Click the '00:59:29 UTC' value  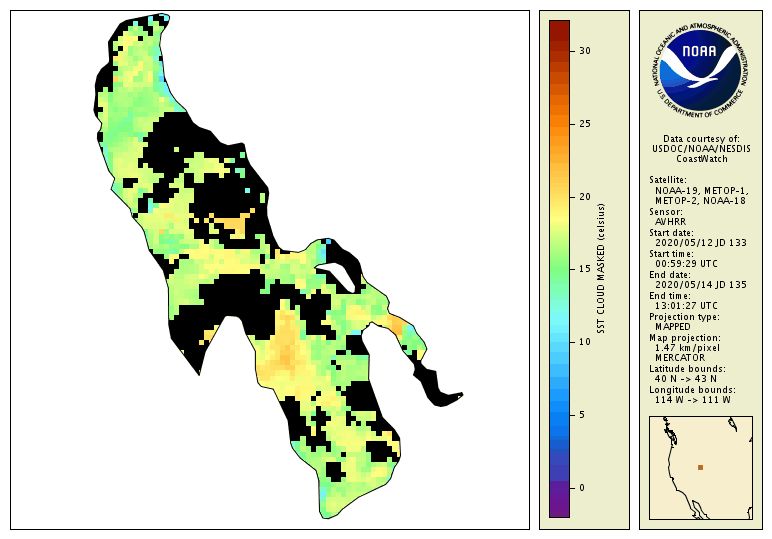686,264
